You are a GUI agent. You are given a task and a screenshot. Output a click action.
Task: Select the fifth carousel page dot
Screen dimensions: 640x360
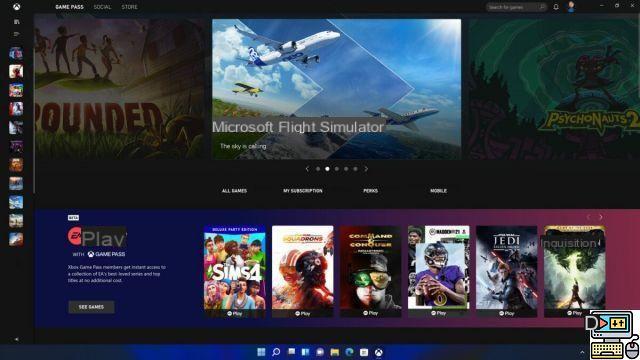(x=356, y=169)
